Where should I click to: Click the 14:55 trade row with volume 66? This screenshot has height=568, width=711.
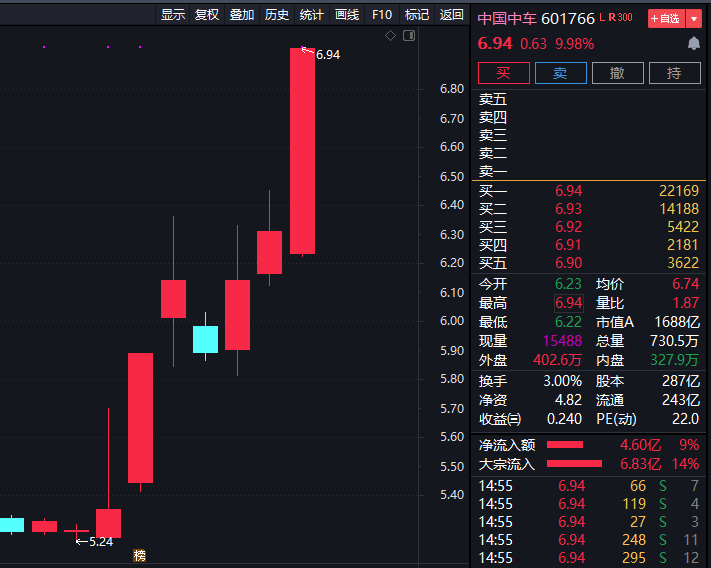pyautogui.click(x=589, y=486)
